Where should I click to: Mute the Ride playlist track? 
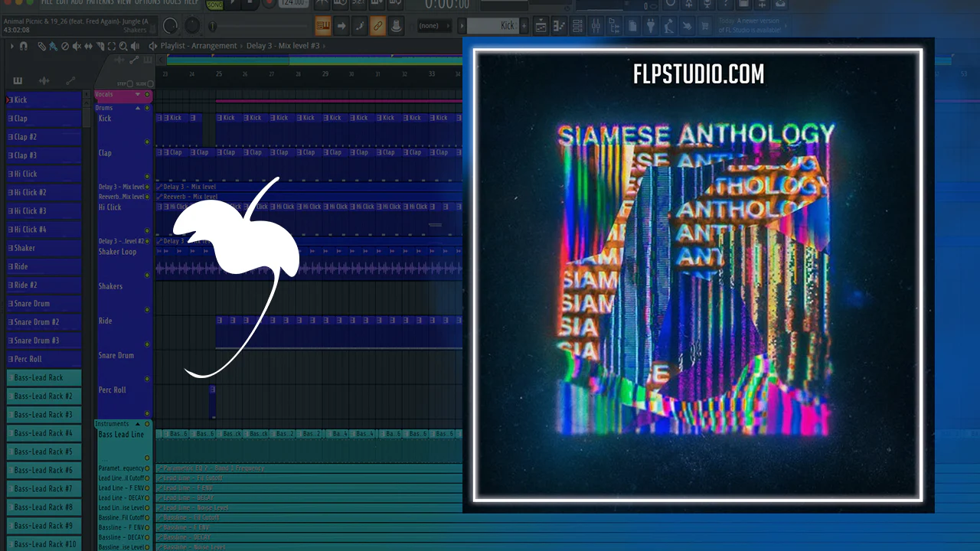click(147, 344)
